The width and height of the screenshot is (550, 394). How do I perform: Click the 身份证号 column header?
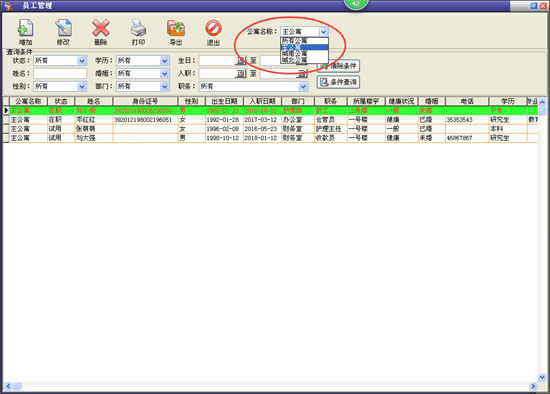(x=145, y=101)
